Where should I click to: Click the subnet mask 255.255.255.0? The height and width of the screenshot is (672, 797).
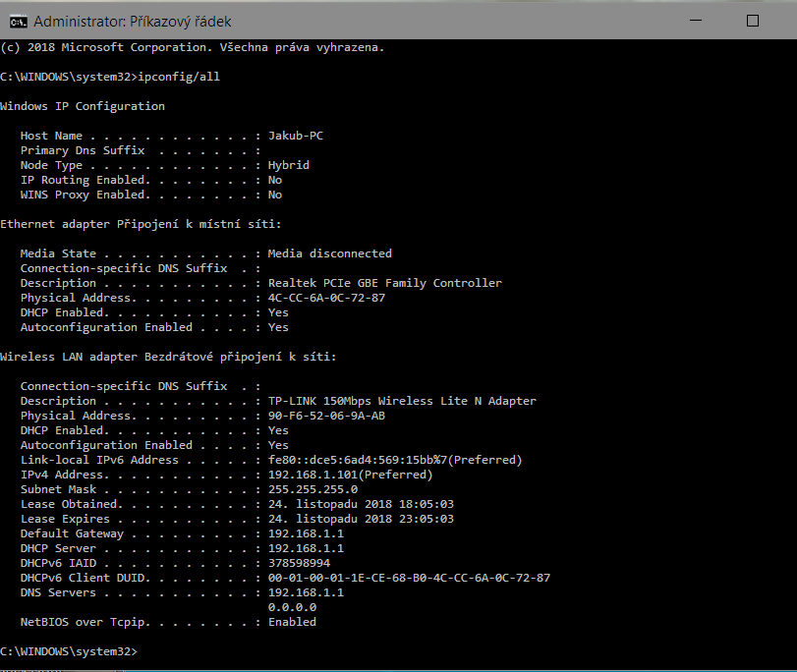313,489
